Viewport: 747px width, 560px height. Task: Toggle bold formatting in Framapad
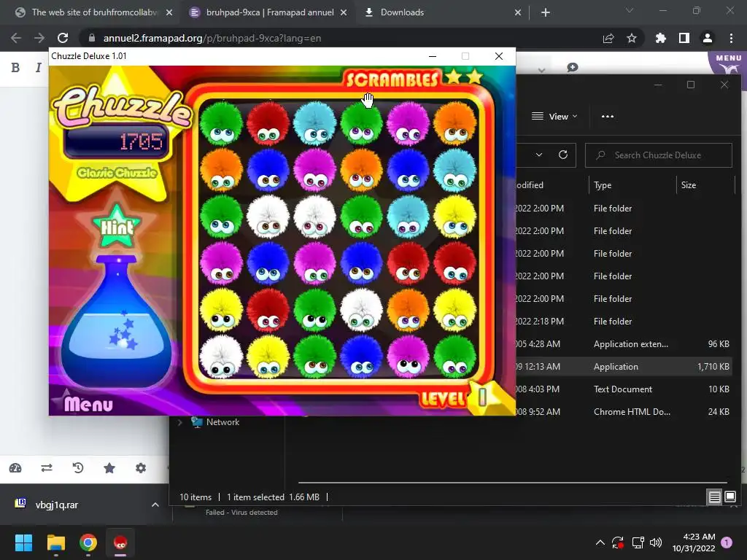point(15,68)
